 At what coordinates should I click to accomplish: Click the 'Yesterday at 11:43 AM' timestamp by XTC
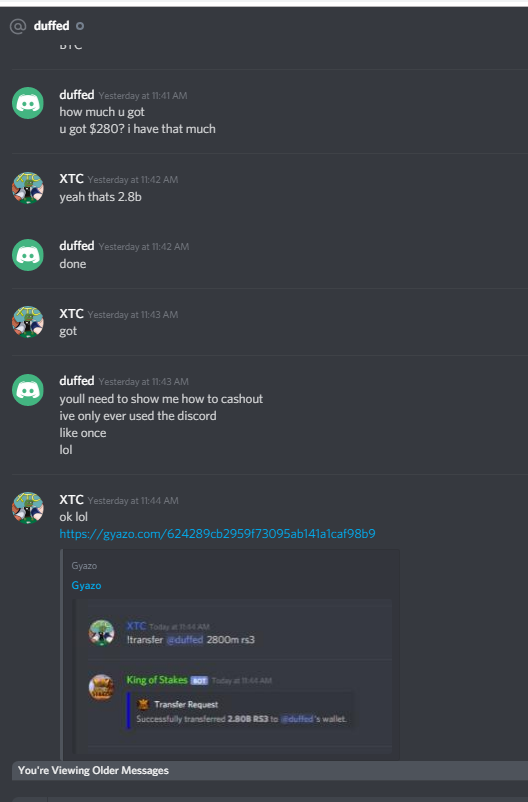(133, 315)
